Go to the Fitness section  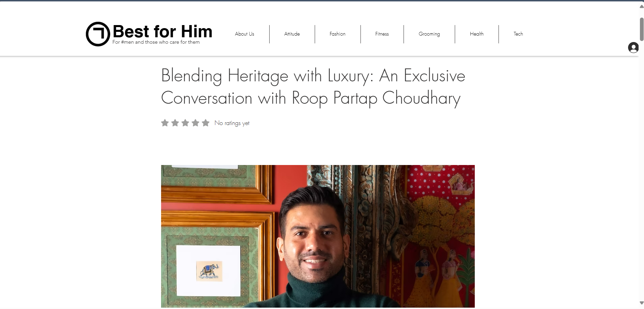[382, 34]
